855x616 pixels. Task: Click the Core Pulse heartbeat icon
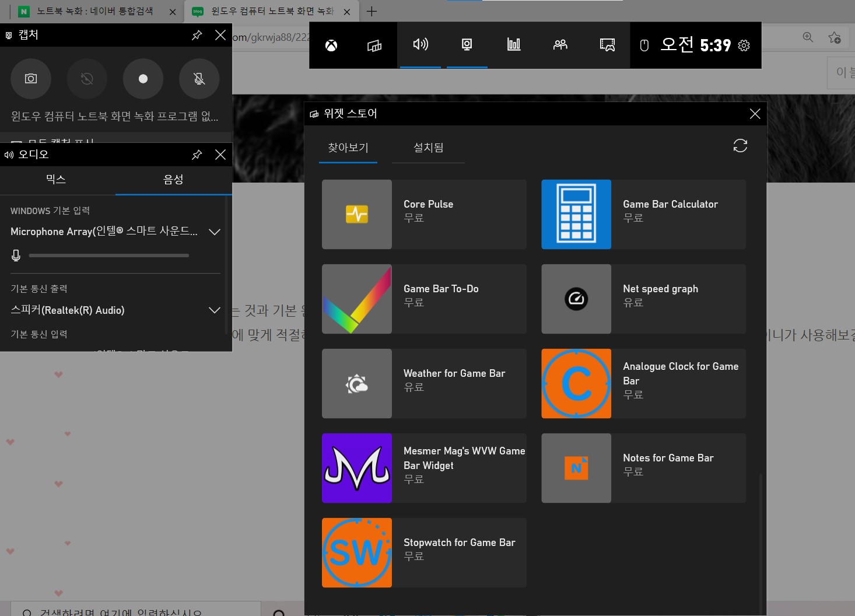[x=357, y=214]
